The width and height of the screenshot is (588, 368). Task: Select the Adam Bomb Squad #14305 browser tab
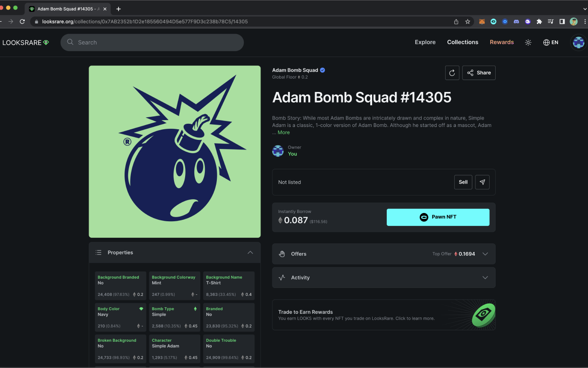pos(68,9)
